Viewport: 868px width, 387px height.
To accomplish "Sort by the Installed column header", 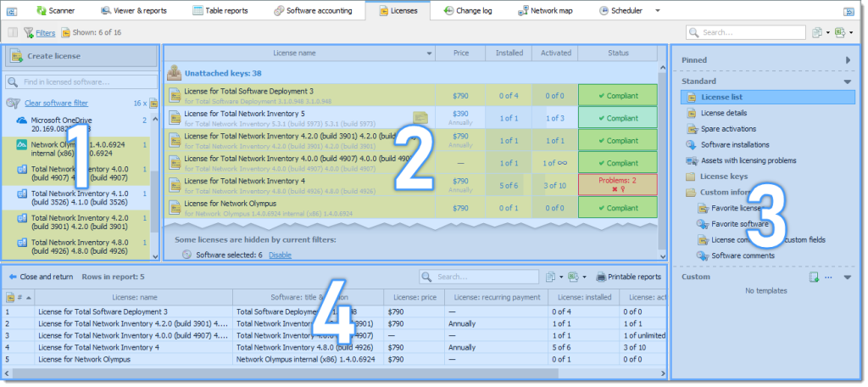I will (509, 53).
